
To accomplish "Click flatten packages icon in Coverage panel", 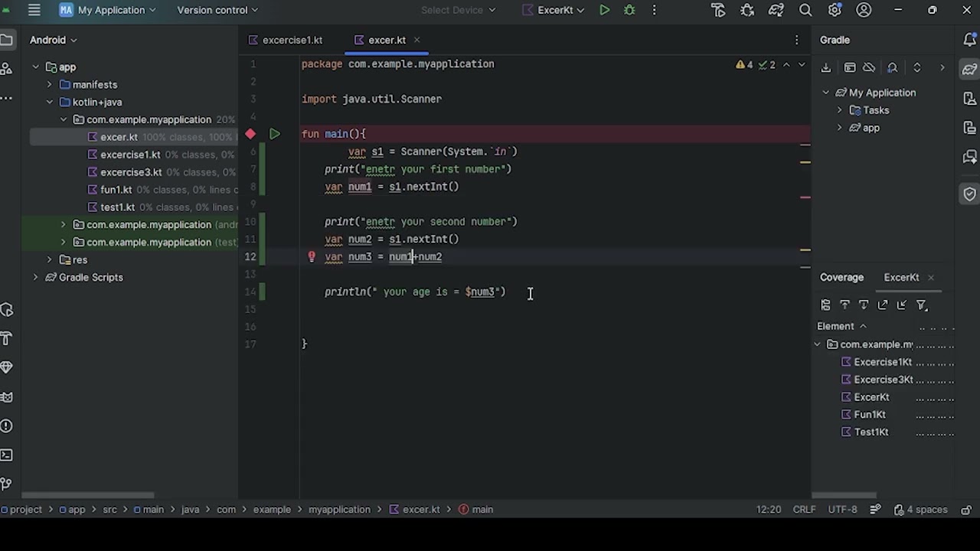I will (x=826, y=305).
